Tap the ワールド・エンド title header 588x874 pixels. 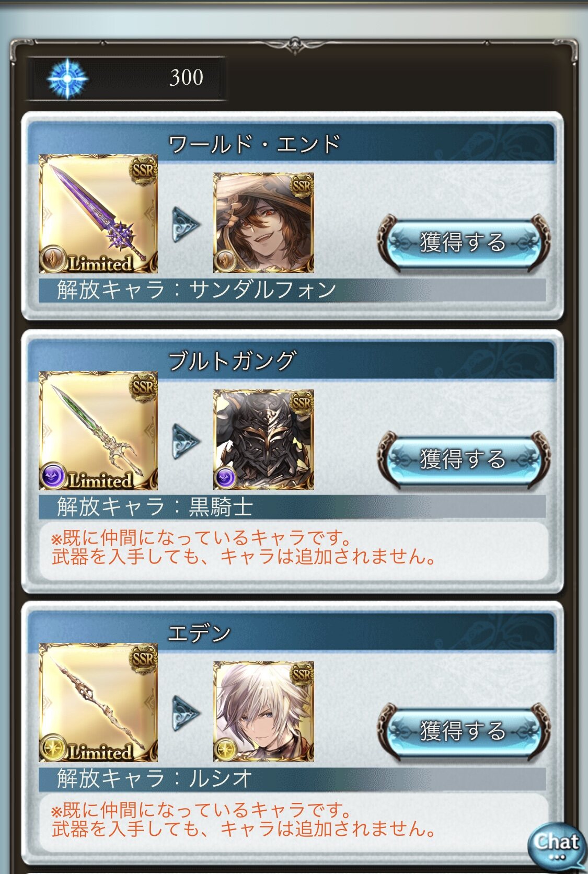pos(254,143)
